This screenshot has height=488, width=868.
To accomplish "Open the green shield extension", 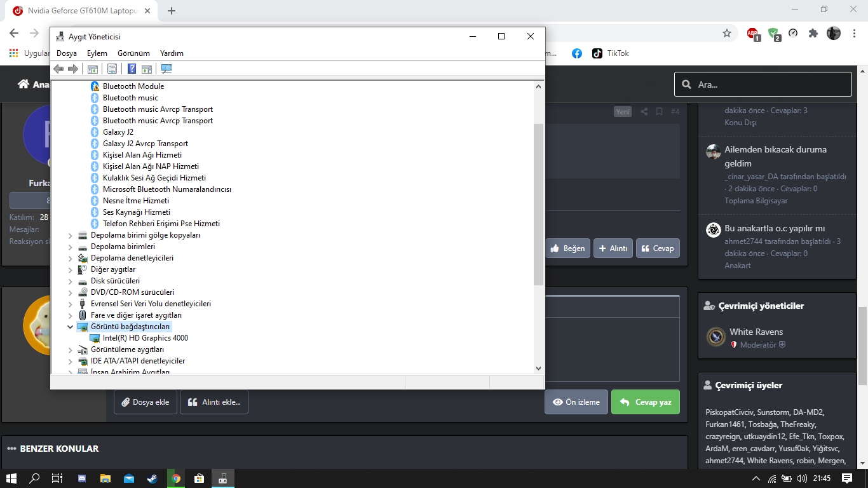I will point(773,34).
